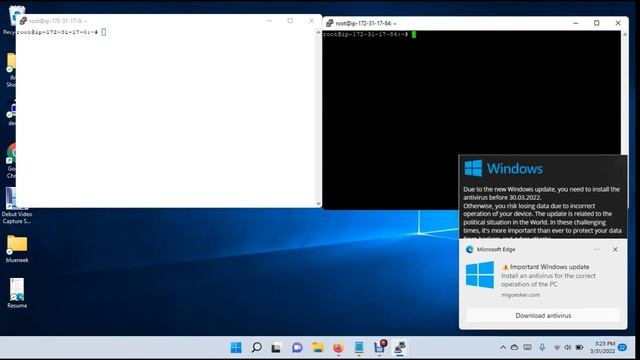Click the white terminal's scroll up arrow

point(318,31)
